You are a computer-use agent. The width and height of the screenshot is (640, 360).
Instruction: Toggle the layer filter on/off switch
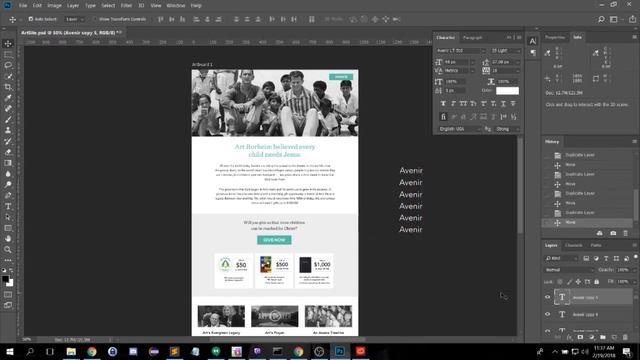click(636, 257)
